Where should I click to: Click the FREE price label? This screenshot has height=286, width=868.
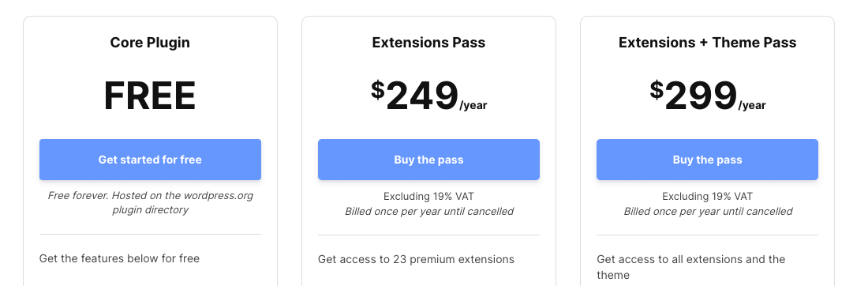150,96
